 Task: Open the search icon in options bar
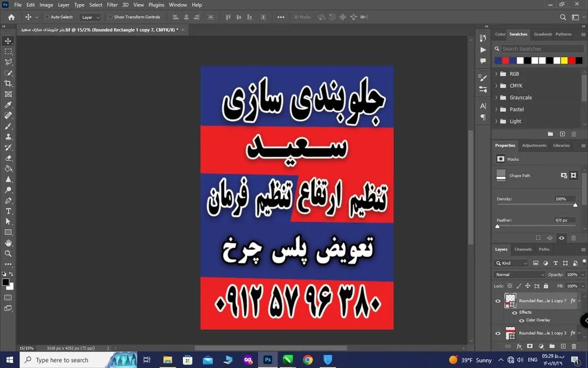pos(563,17)
